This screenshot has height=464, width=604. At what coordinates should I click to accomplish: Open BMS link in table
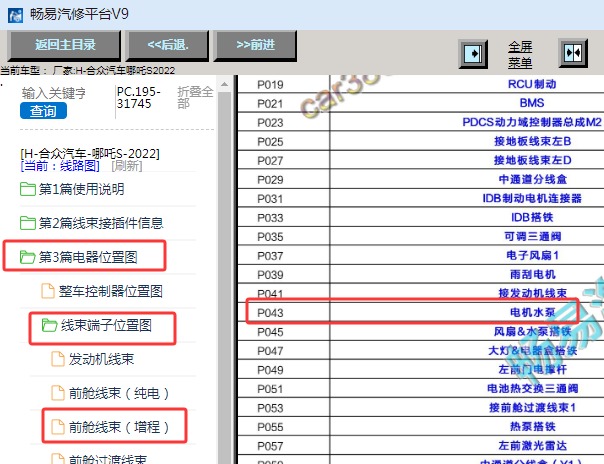532,103
